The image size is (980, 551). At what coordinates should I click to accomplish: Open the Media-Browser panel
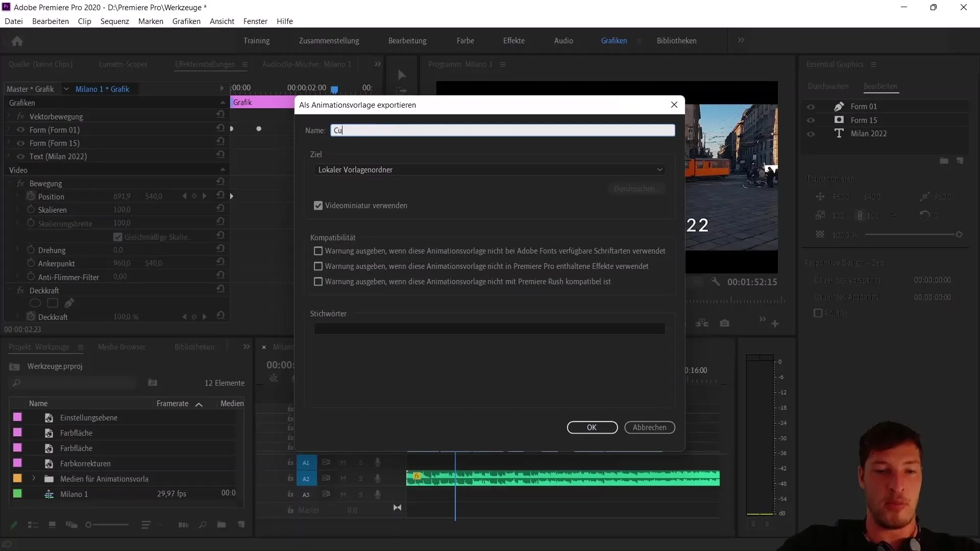tap(121, 347)
